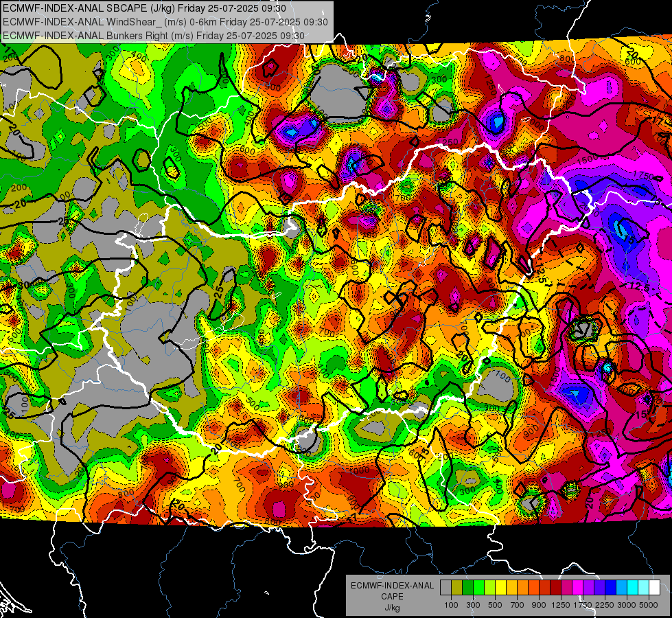Click the orange swatch after 700
Viewport: 672px width, 618px height.
tap(522, 588)
